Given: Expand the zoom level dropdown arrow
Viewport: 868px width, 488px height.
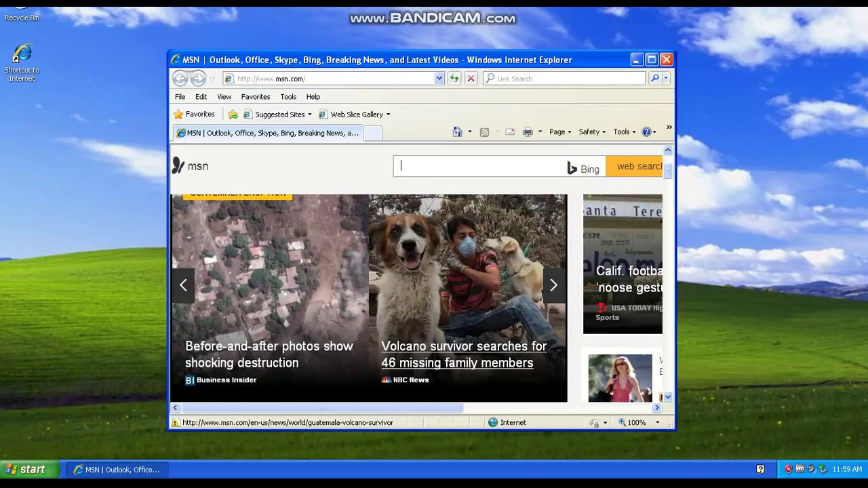Looking at the screenshot, I should pyautogui.click(x=657, y=422).
